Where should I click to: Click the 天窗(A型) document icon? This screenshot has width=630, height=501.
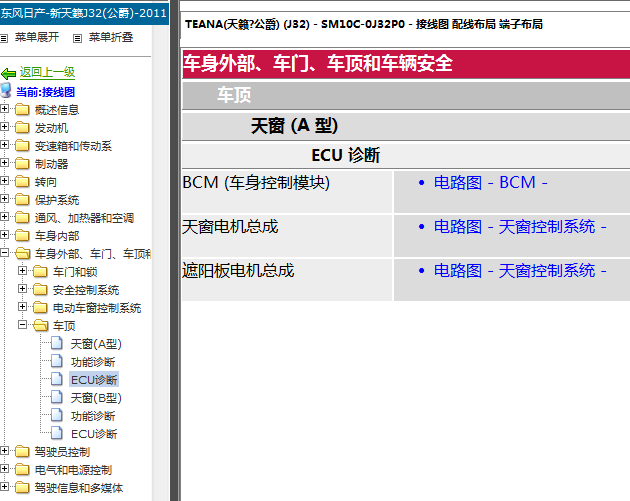pyautogui.click(x=57, y=343)
